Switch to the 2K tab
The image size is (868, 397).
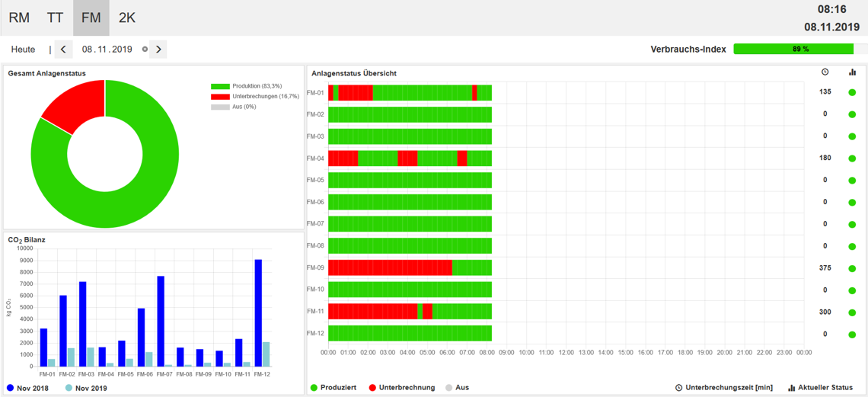[126, 18]
